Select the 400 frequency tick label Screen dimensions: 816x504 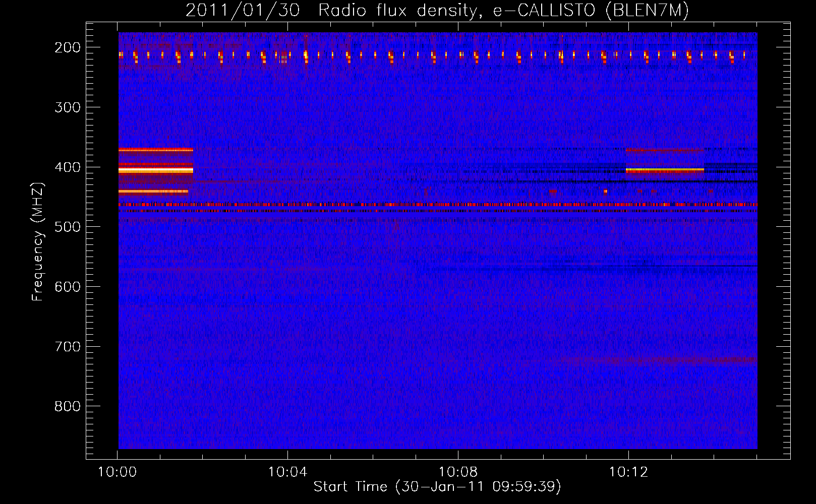(68, 167)
